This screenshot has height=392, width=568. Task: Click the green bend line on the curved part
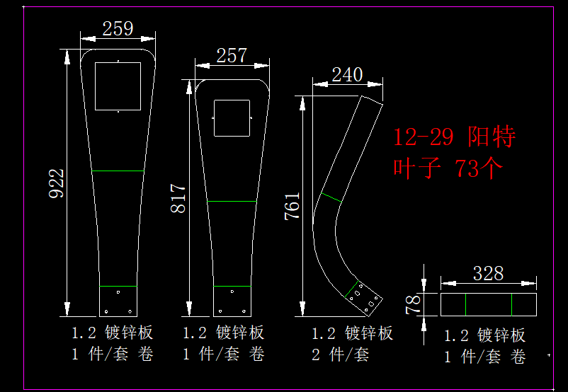point(331,197)
